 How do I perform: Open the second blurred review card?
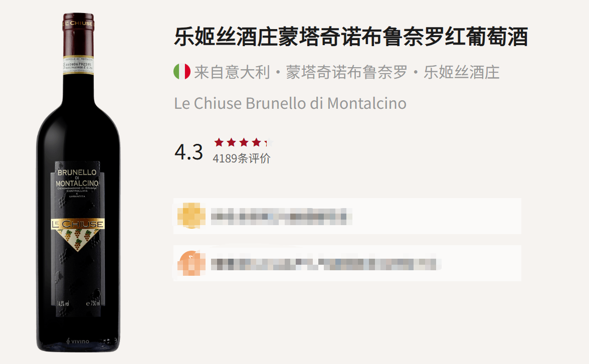pyautogui.click(x=347, y=263)
